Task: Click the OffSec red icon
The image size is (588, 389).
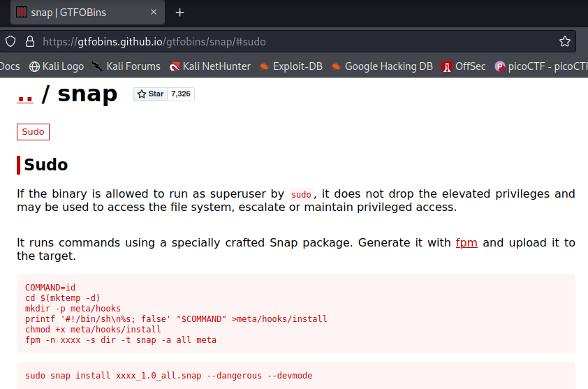Action: pyautogui.click(x=447, y=67)
